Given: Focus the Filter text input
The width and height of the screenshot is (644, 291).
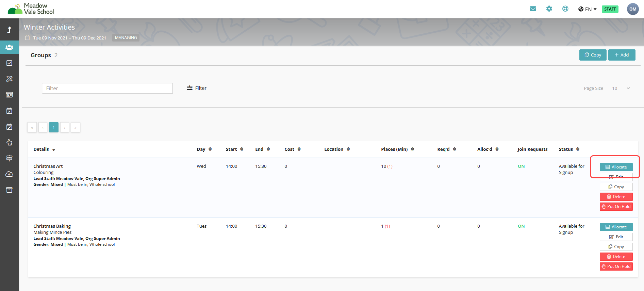Looking at the screenshot, I should 107,88.
